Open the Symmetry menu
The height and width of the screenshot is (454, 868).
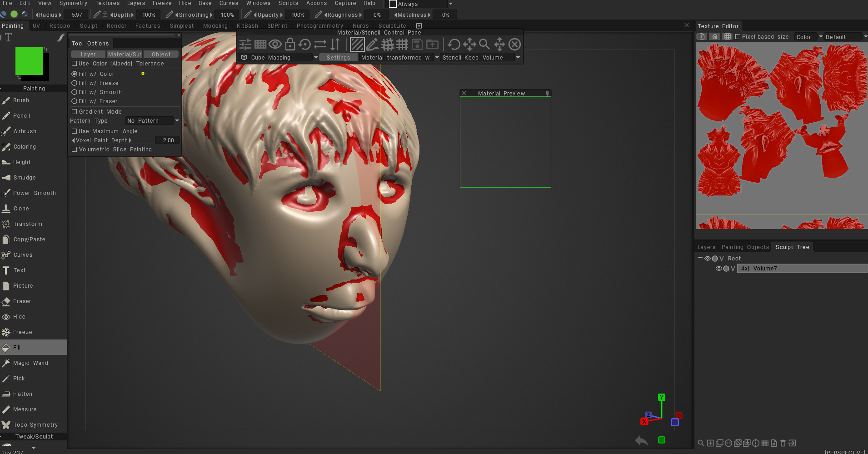(x=73, y=3)
